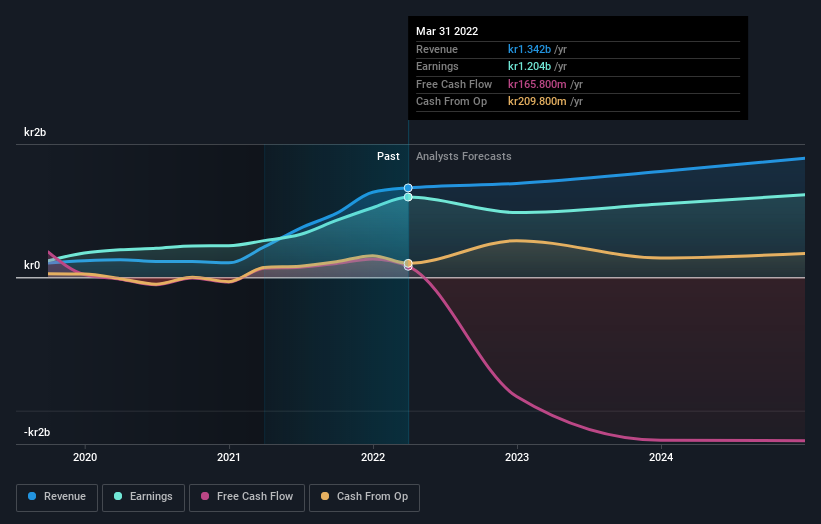Viewport: 821px width, 524px height.
Task: Click the kr165.800m free cash flow value
Action: [537, 84]
